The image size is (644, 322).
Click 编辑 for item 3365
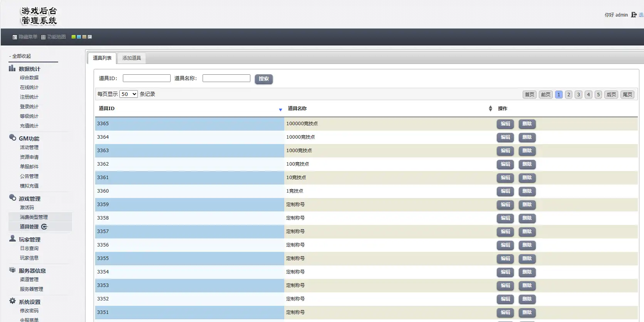tap(505, 124)
